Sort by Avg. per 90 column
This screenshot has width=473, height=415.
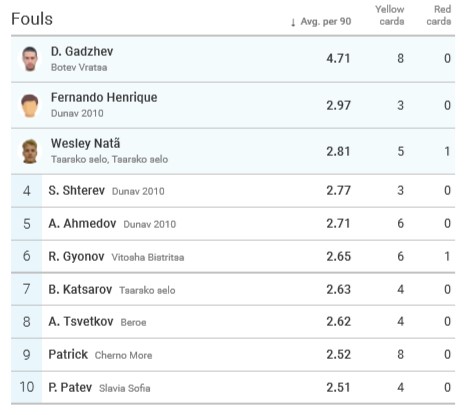click(326, 22)
